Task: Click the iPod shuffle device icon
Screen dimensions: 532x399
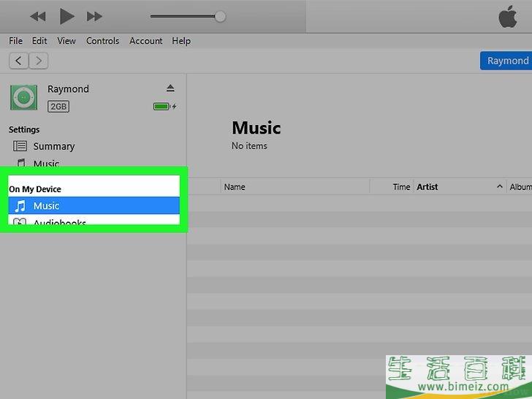Action: [x=23, y=97]
